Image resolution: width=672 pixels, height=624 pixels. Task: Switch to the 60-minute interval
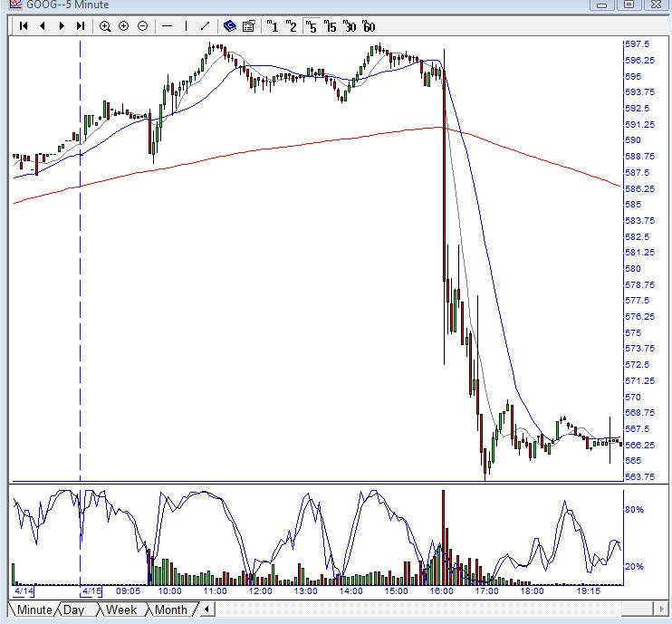pos(369,26)
